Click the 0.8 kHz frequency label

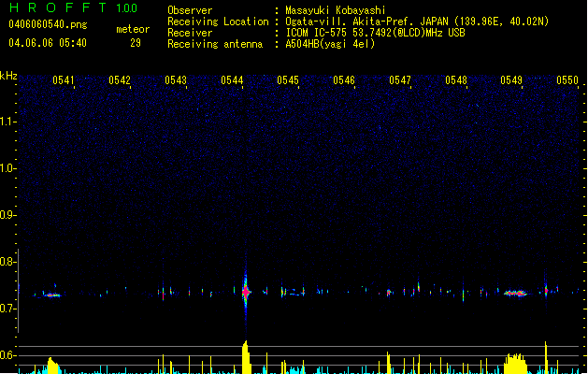coord(7,262)
